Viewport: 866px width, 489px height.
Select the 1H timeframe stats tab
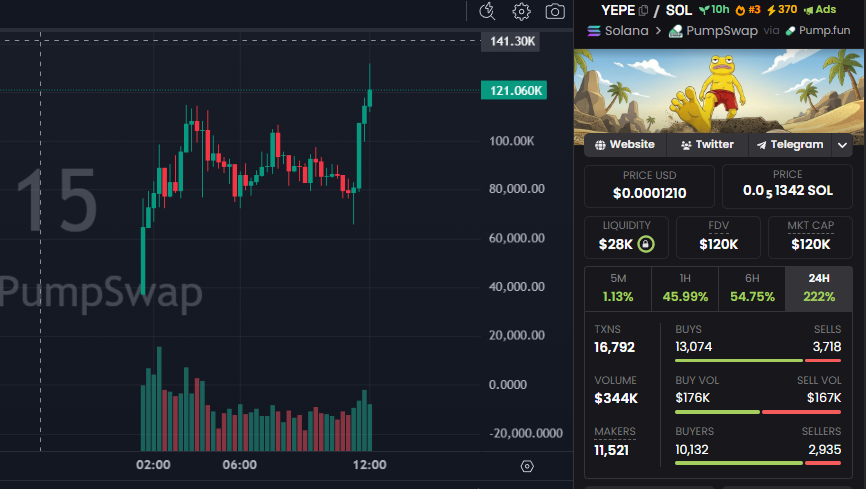click(685, 288)
